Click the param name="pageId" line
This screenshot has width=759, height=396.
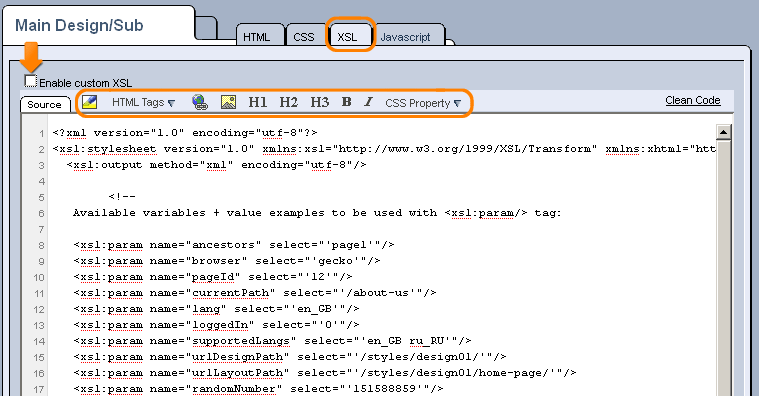click(213, 276)
